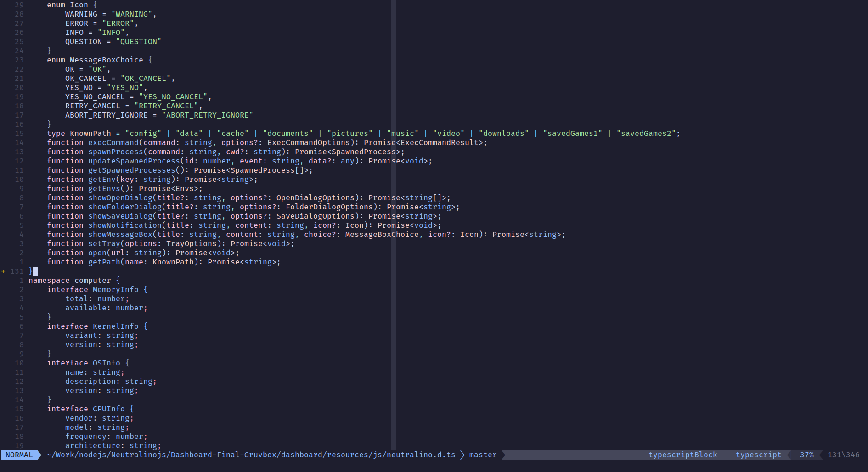Click the master git branch label
This screenshot has height=472, width=868.
tap(483, 455)
